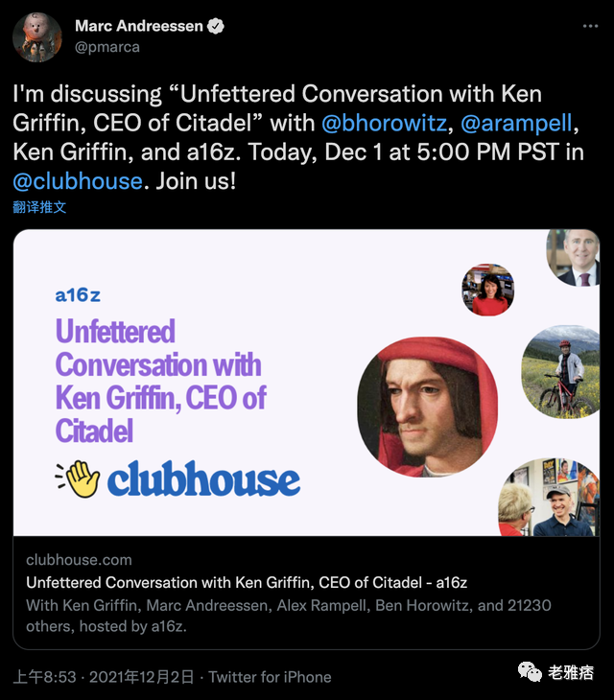Open the @pmarca handle
This screenshot has height=700, width=614.
(107, 45)
